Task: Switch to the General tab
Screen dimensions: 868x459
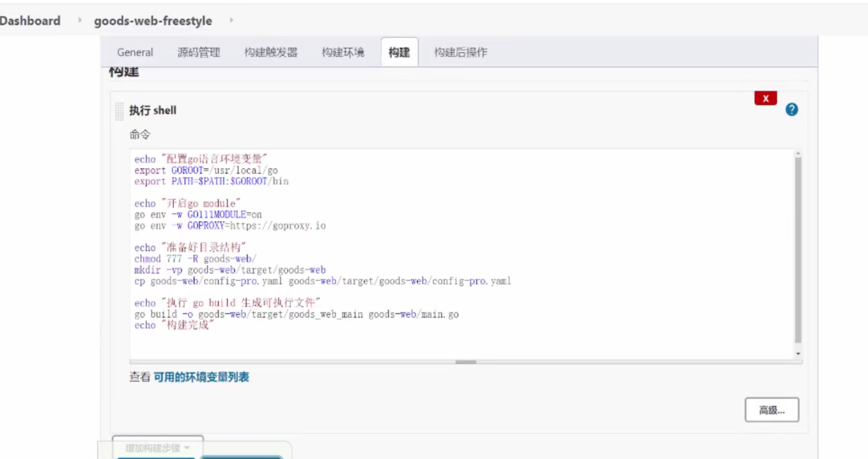Action: (135, 52)
